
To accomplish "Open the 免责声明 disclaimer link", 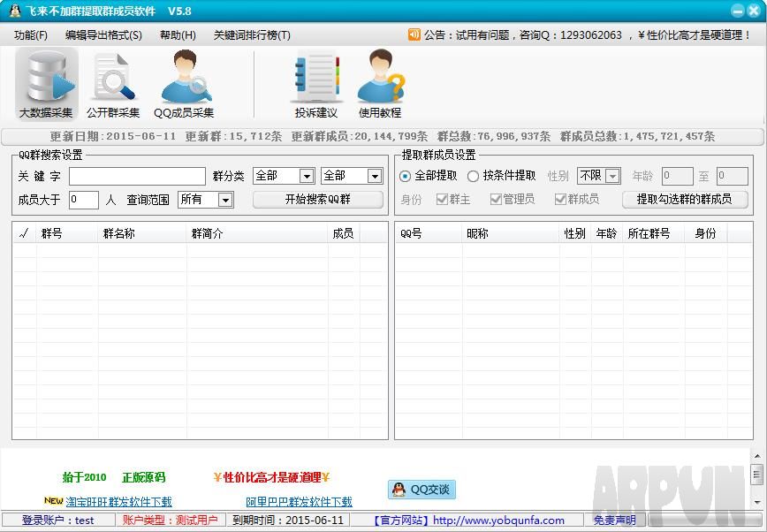I will tap(615, 521).
